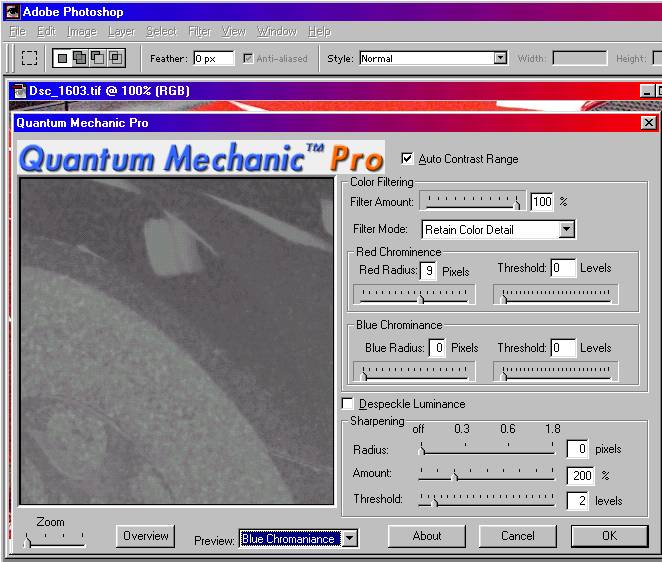The height and width of the screenshot is (562, 662).
Task: Toggle the Auto Contrast Range checkbox
Action: (407, 159)
